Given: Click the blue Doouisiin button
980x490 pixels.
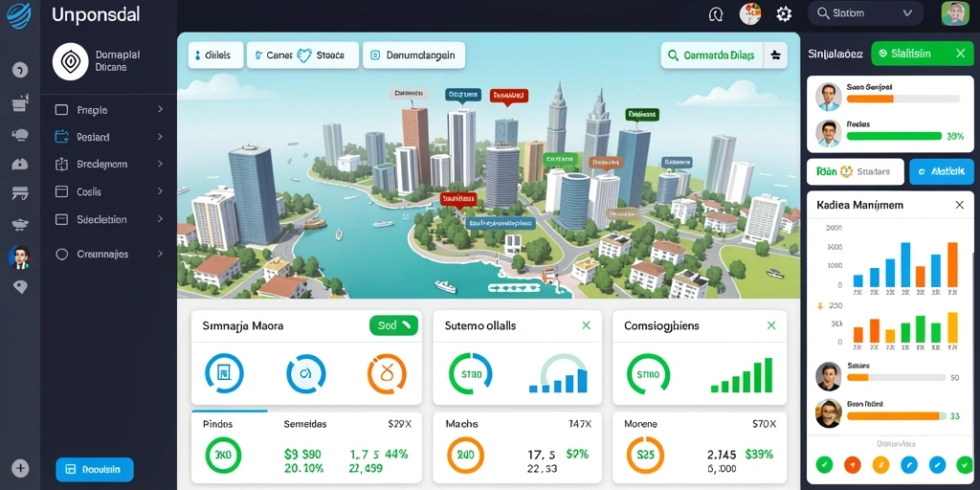Looking at the screenshot, I should (x=95, y=469).
